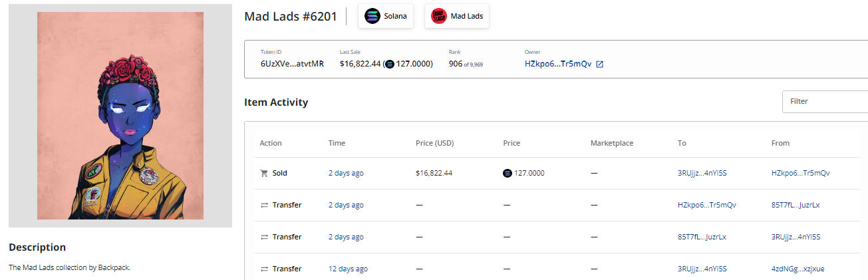Click Last Sale $16,822.44 value
This screenshot has height=280, width=868.
(x=361, y=64)
